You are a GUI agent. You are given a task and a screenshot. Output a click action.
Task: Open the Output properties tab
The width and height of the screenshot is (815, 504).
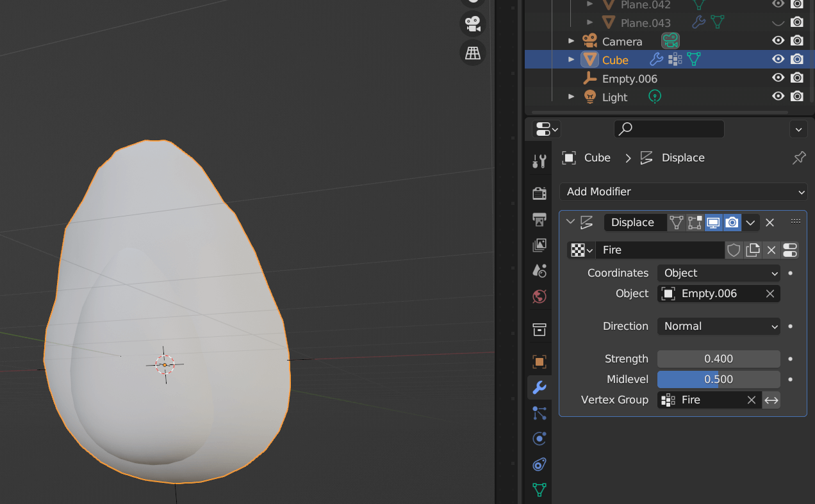pos(539,219)
